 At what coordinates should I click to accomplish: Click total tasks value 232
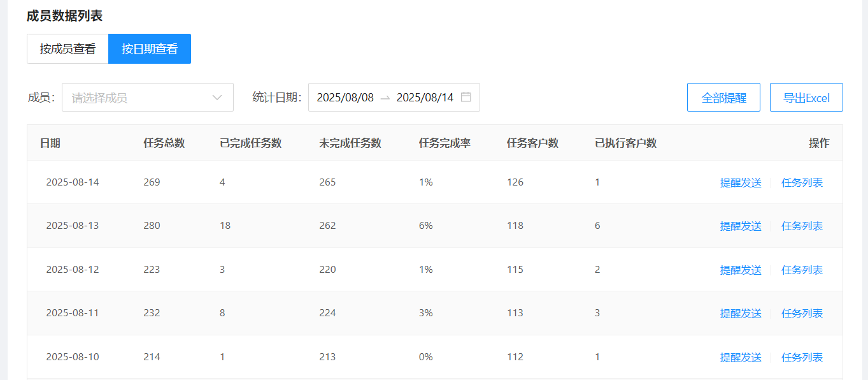(x=152, y=313)
